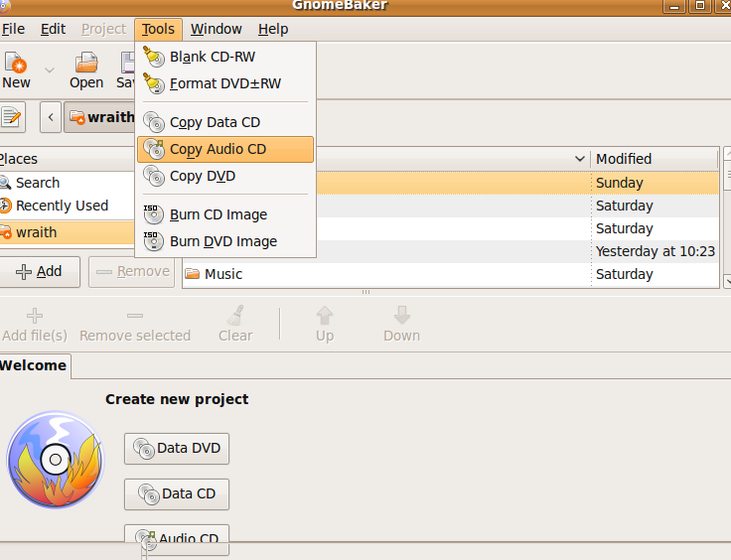Open the Window menu
This screenshot has height=560, width=731.
tap(217, 29)
